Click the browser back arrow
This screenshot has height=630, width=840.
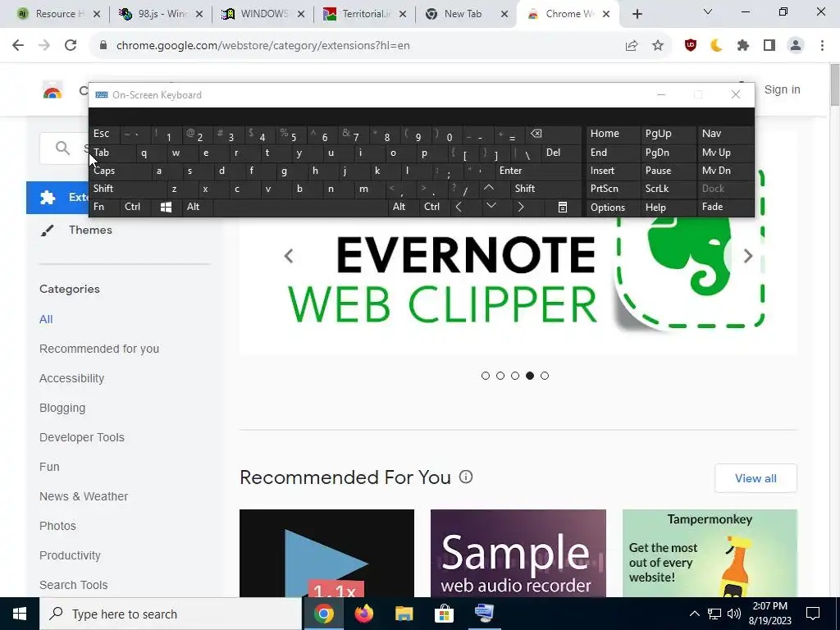click(18, 46)
